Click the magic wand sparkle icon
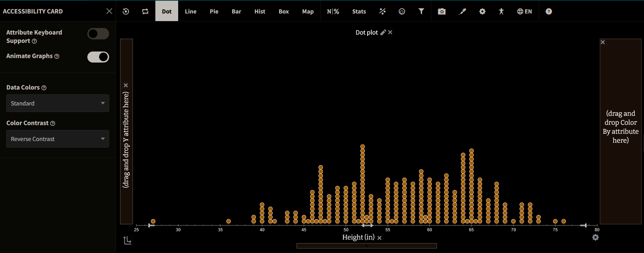Image resolution: width=644 pixels, height=253 pixels. coord(382,11)
